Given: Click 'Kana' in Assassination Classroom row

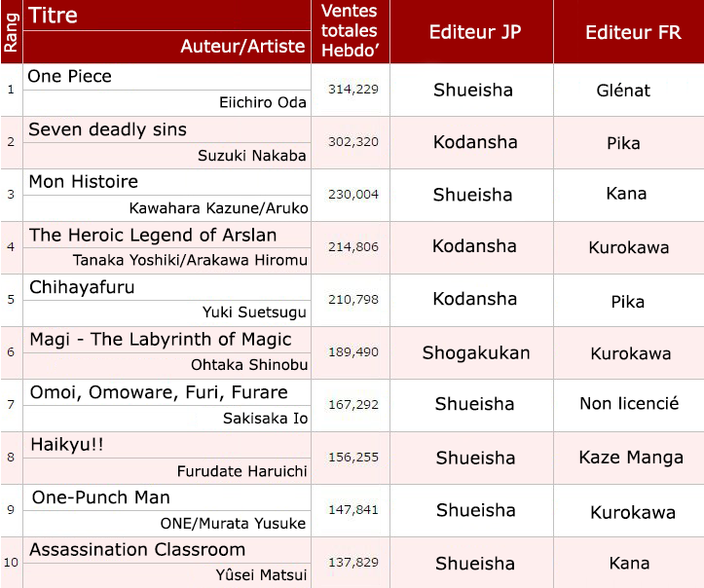Looking at the screenshot, I should pos(629,563).
